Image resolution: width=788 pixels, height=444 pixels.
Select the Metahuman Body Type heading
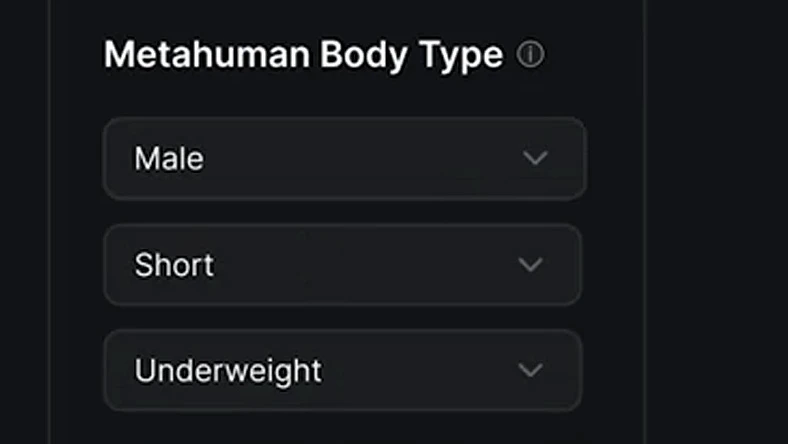(303, 55)
